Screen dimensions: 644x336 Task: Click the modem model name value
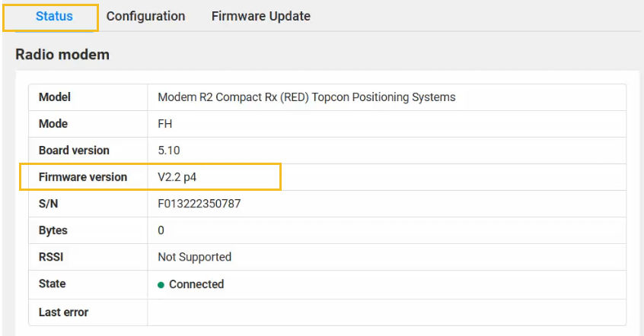[x=307, y=97]
